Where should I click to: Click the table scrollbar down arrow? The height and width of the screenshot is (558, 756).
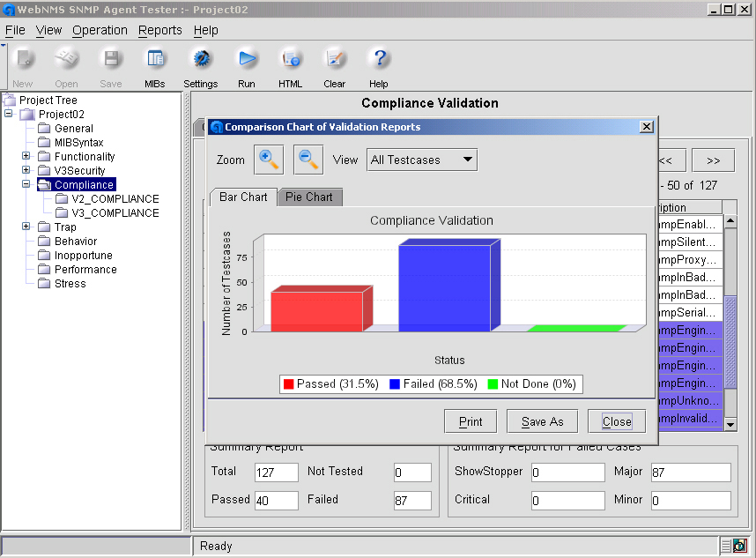pos(730,424)
